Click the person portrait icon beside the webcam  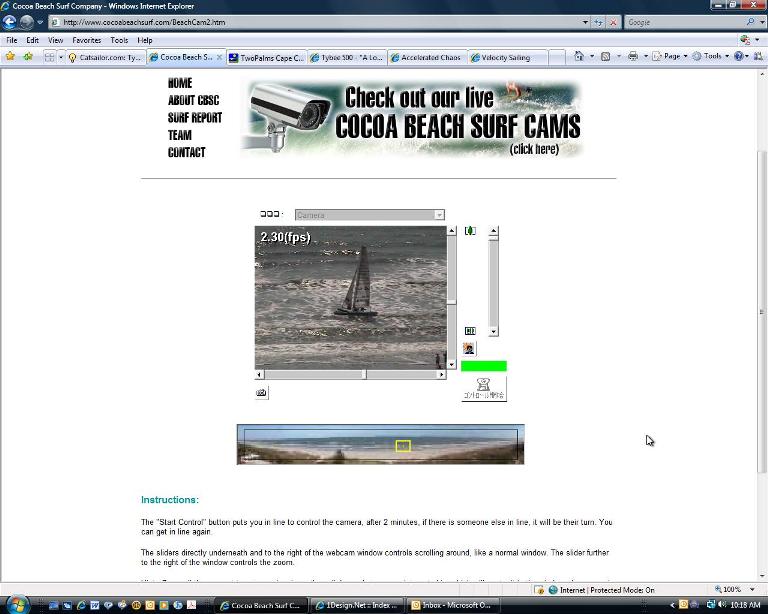click(x=469, y=349)
